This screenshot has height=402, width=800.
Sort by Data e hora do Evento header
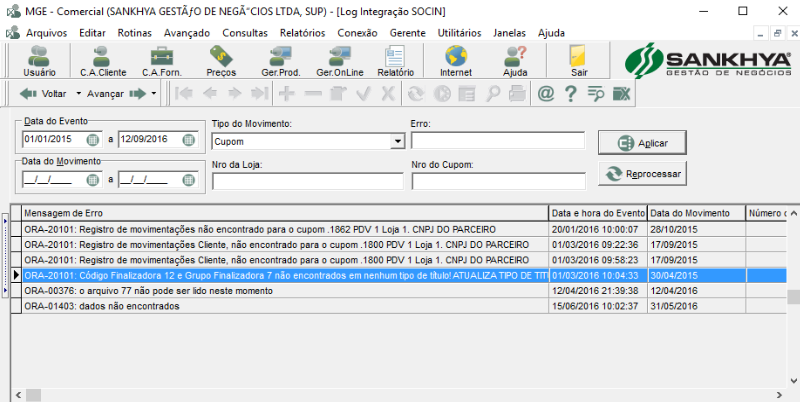click(598, 213)
